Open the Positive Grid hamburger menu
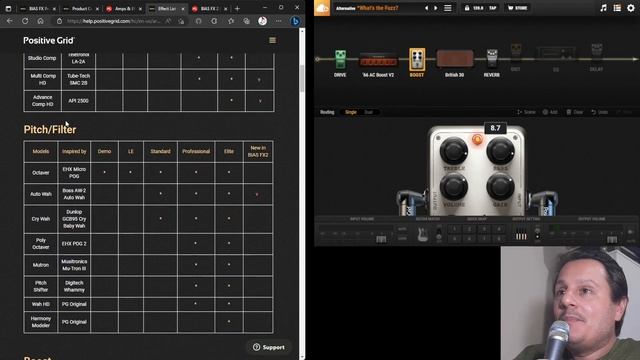The image size is (640, 360). click(272, 40)
